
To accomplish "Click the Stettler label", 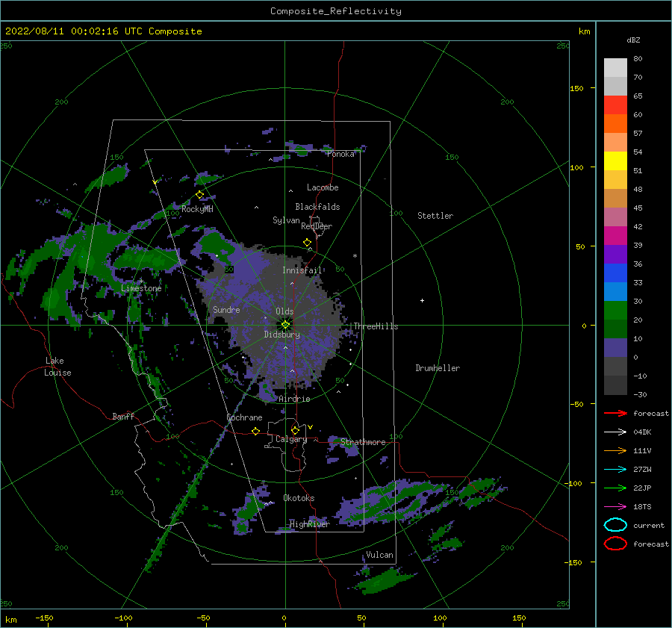I will pos(435,216).
